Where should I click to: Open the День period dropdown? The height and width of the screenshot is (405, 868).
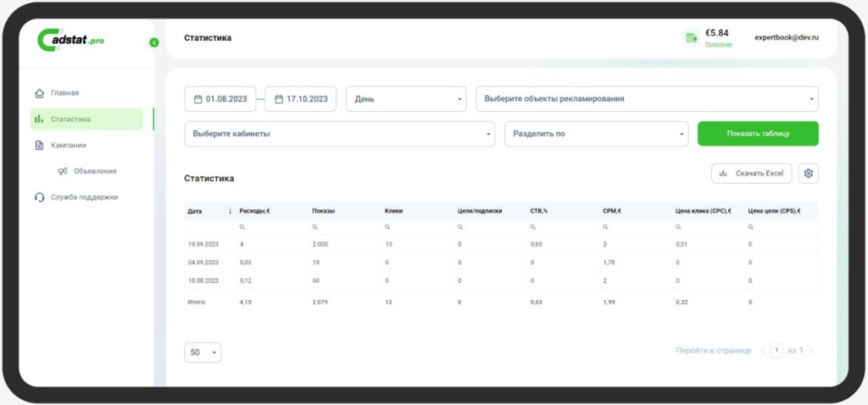tap(406, 99)
